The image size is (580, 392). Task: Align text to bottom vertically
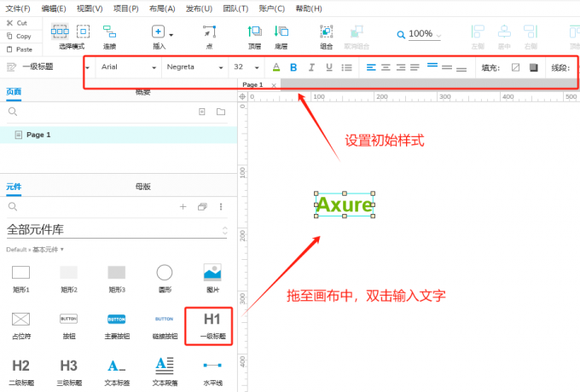point(461,69)
